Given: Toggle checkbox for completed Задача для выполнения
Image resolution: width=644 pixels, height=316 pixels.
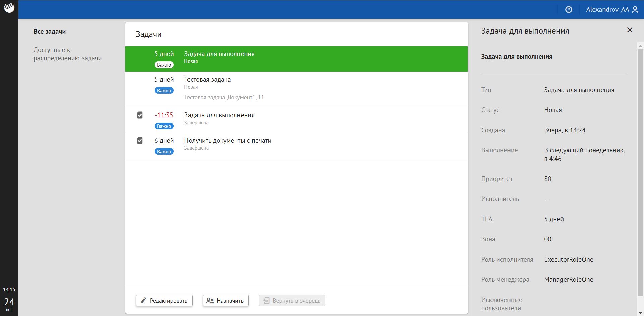Looking at the screenshot, I should 140,115.
